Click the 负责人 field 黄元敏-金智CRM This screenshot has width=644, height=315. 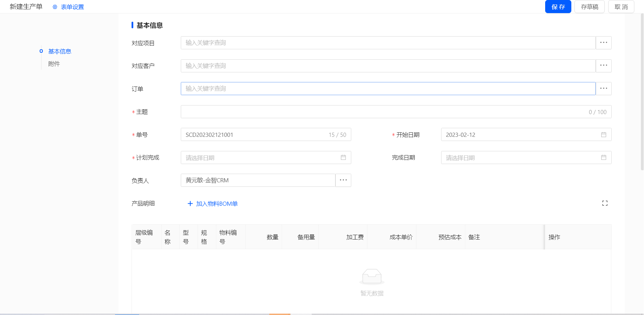[x=258, y=180]
